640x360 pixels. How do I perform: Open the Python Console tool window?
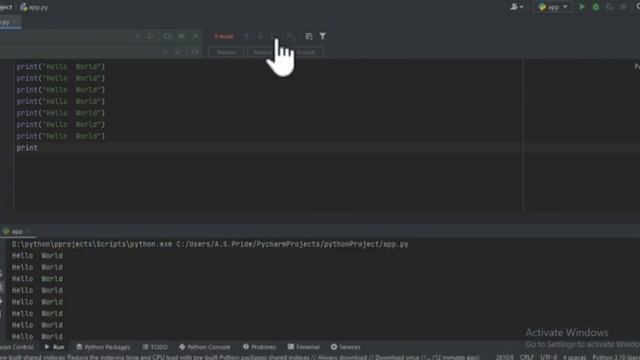tap(204, 347)
